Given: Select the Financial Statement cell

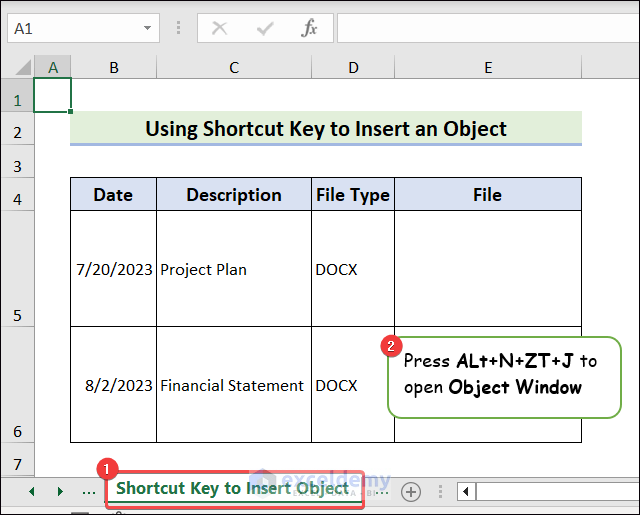Looking at the screenshot, I should pyautogui.click(x=233, y=385).
